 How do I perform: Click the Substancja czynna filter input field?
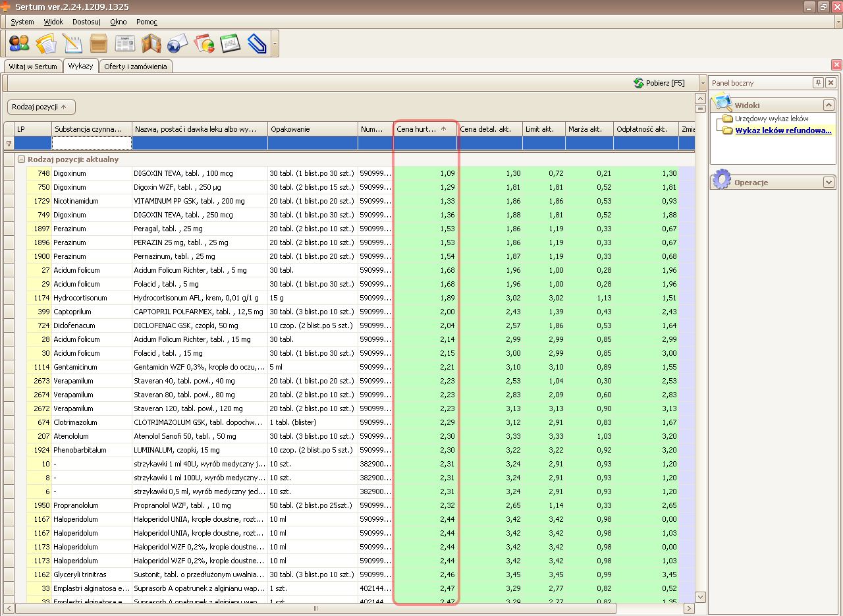coord(92,143)
